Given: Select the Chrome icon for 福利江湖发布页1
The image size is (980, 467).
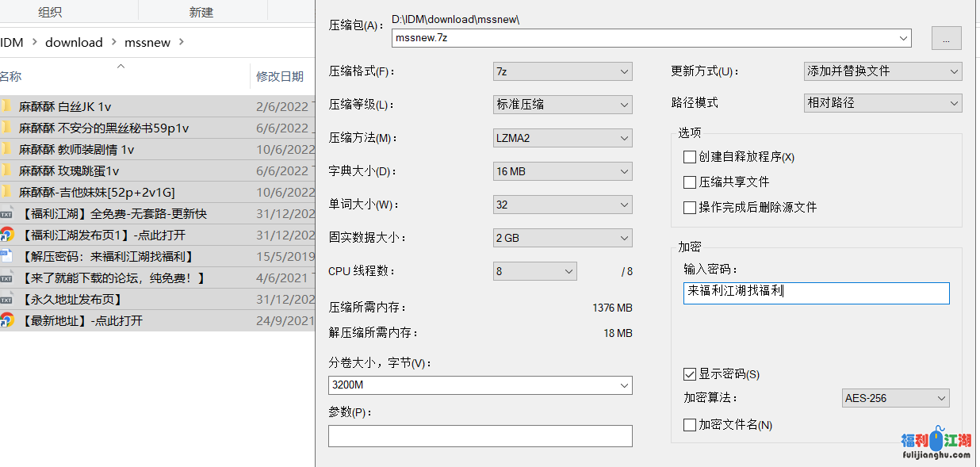Looking at the screenshot, I should 6,235.
